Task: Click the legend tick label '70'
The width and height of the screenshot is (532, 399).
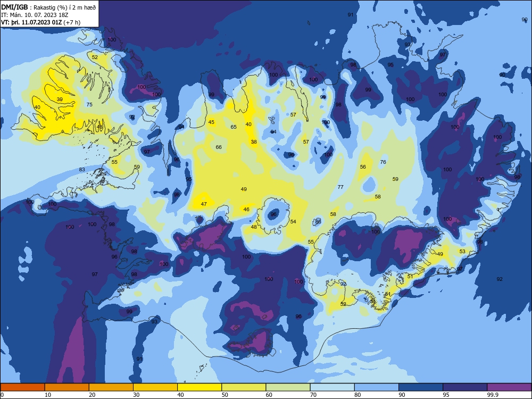Action: click(x=313, y=395)
